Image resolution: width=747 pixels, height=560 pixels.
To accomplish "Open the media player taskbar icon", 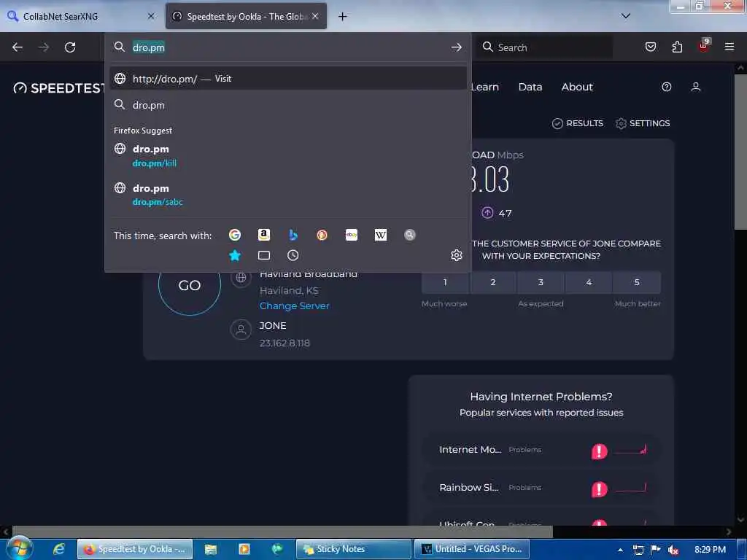I will pos(244,549).
